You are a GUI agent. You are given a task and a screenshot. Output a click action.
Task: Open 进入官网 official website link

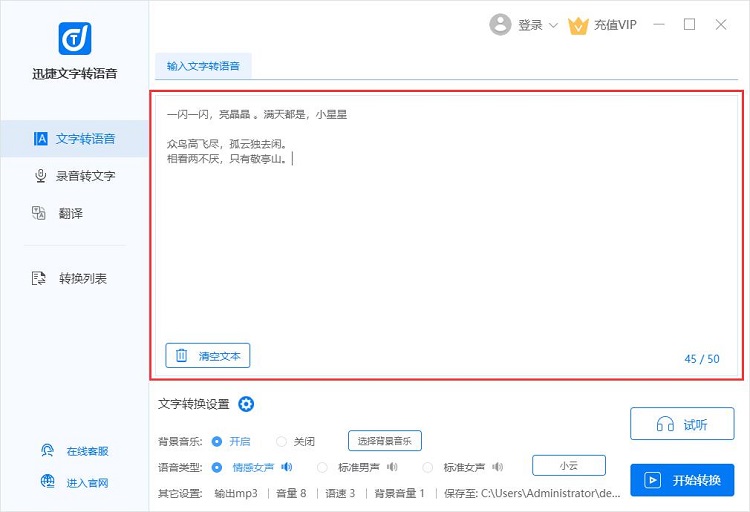tap(88, 483)
